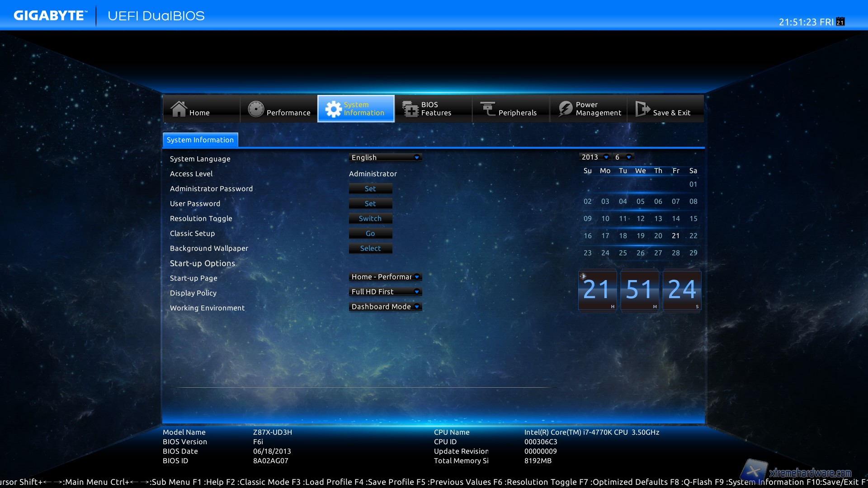Open the Working Environment Dashboard Mode dropdown
868x488 pixels.
(386, 307)
